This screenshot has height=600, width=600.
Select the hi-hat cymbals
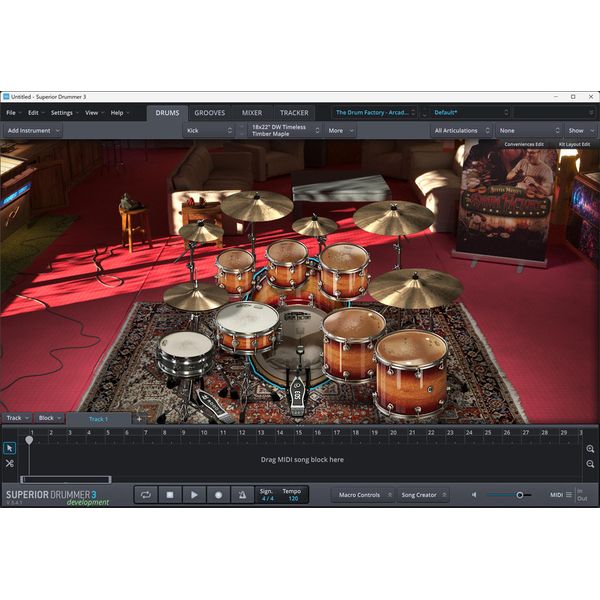click(x=196, y=297)
